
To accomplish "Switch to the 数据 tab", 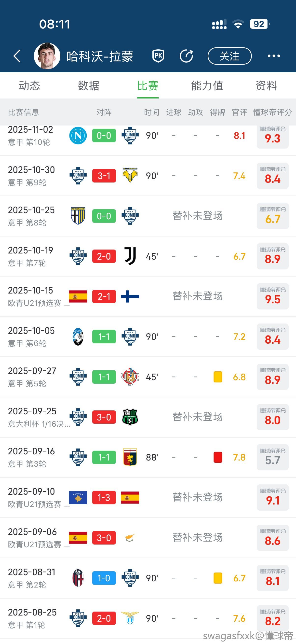I will pos(88,86).
